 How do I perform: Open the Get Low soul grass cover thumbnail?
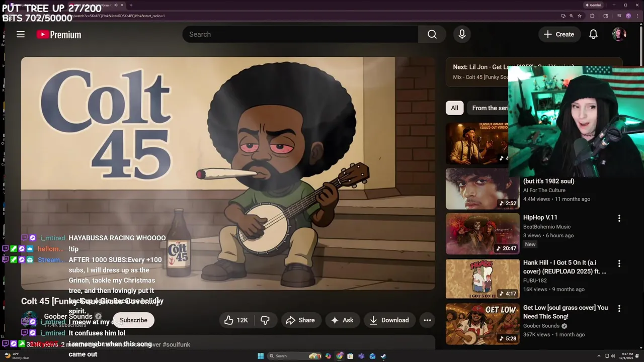click(x=482, y=324)
